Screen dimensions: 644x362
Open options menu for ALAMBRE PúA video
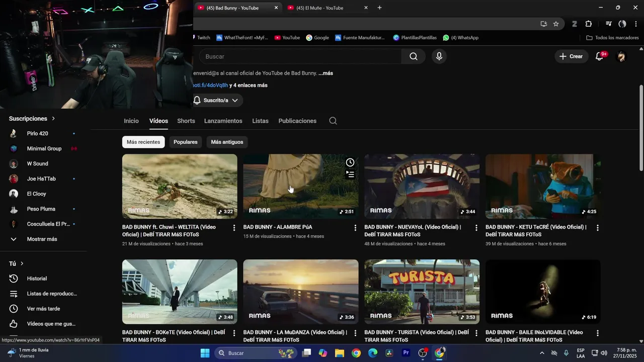point(355,228)
